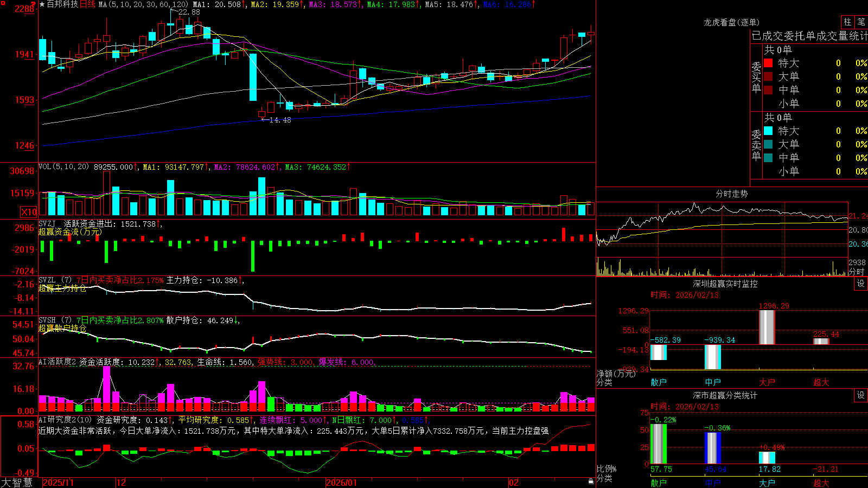Click the VOL(5,10,20) indicator label
The height and width of the screenshot is (488, 868).
[63, 167]
